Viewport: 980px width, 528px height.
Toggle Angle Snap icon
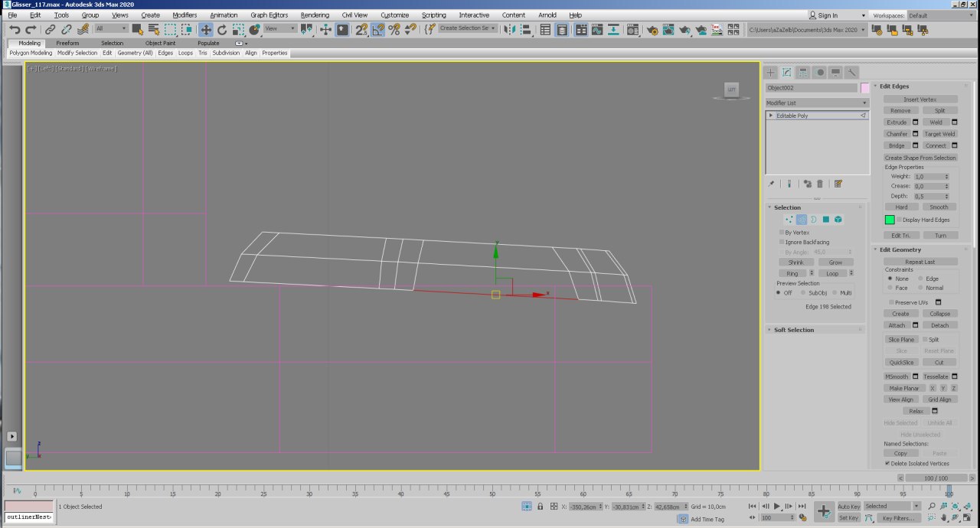click(x=378, y=29)
